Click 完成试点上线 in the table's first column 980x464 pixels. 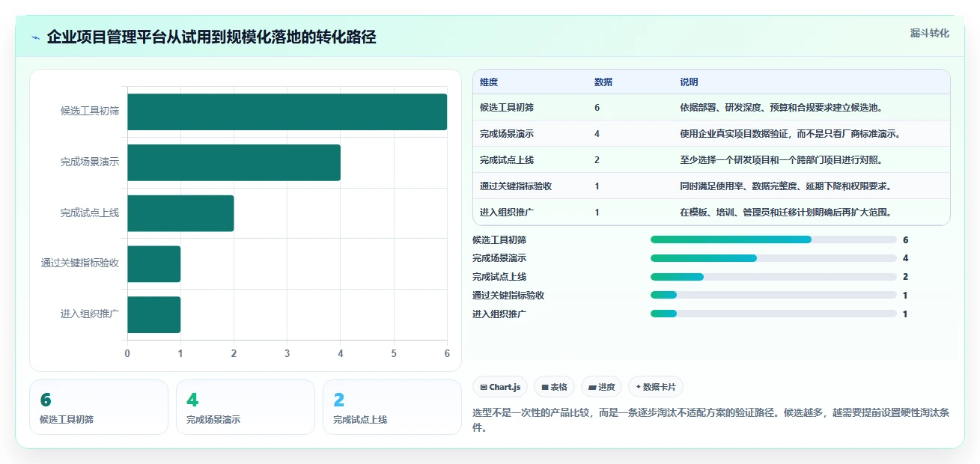[507, 160]
